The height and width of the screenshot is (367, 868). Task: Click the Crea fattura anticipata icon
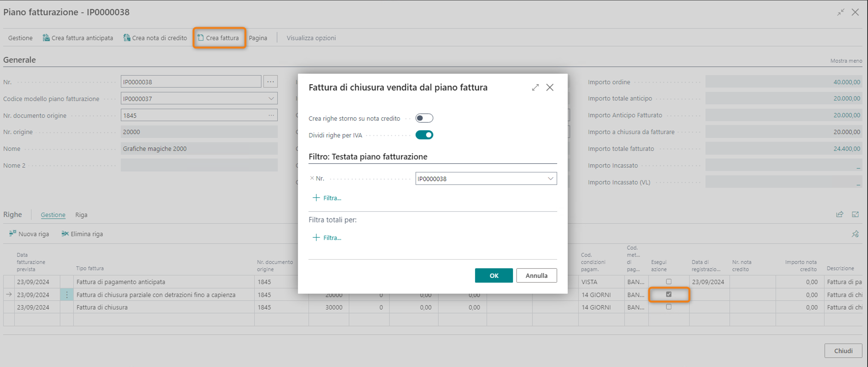click(46, 38)
